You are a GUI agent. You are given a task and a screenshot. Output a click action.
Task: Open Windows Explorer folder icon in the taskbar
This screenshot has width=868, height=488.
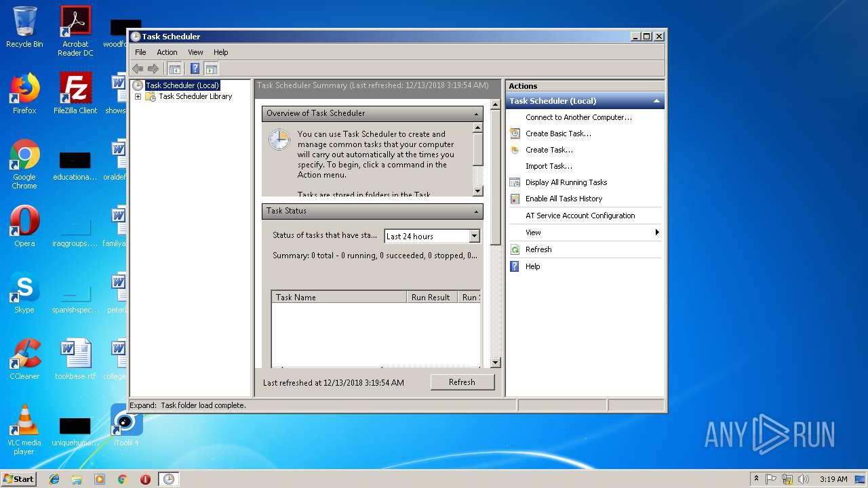tap(77, 479)
